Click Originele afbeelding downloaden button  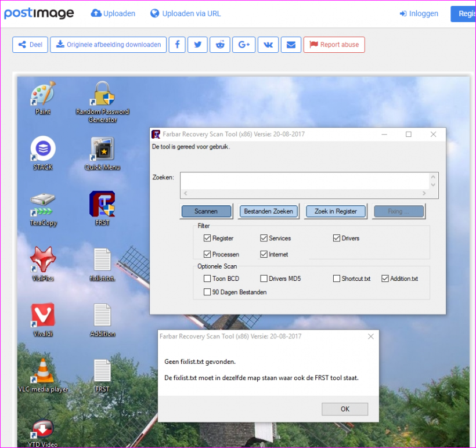109,45
